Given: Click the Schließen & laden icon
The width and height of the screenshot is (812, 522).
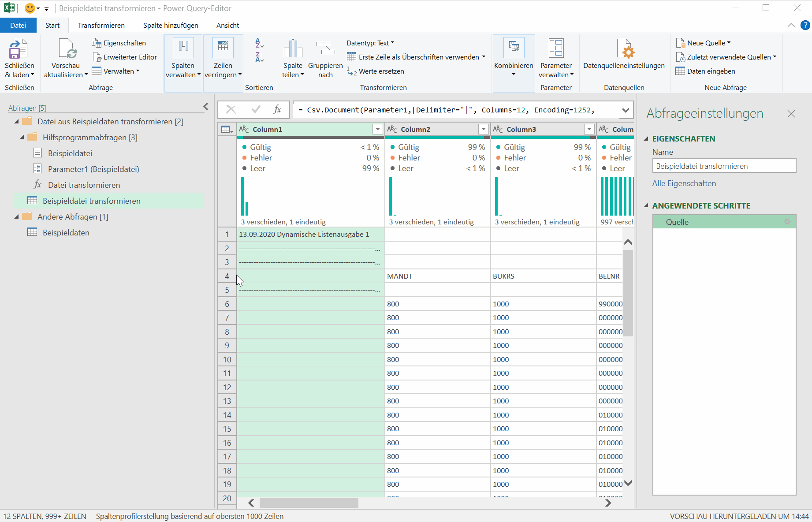Looking at the screenshot, I should coord(19,49).
